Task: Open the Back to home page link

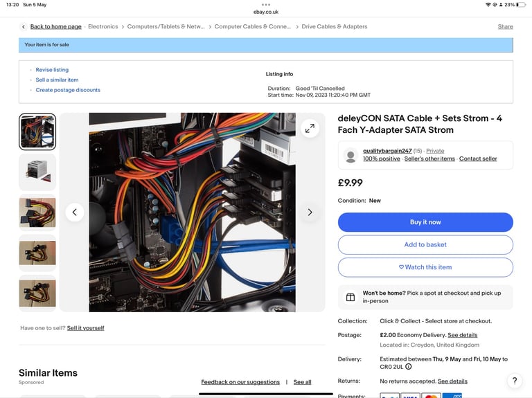Action: 55,26
